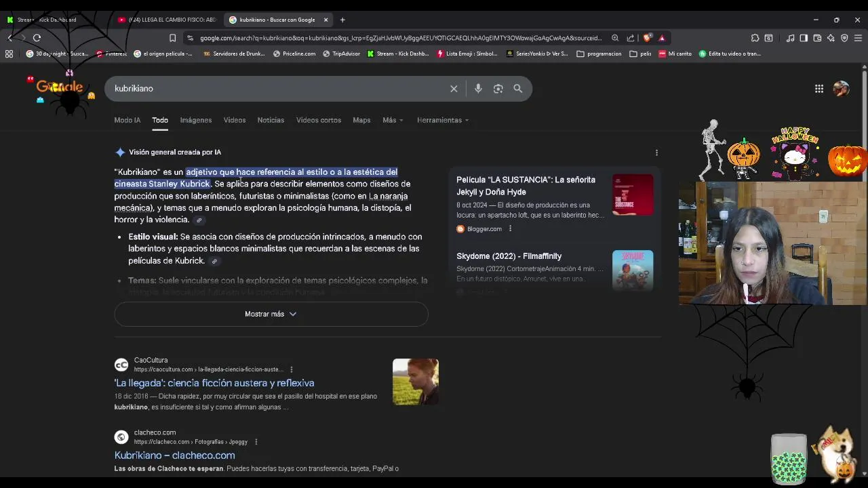
Task: Click link icon after Estilo visual bullet
Action: tap(214, 262)
